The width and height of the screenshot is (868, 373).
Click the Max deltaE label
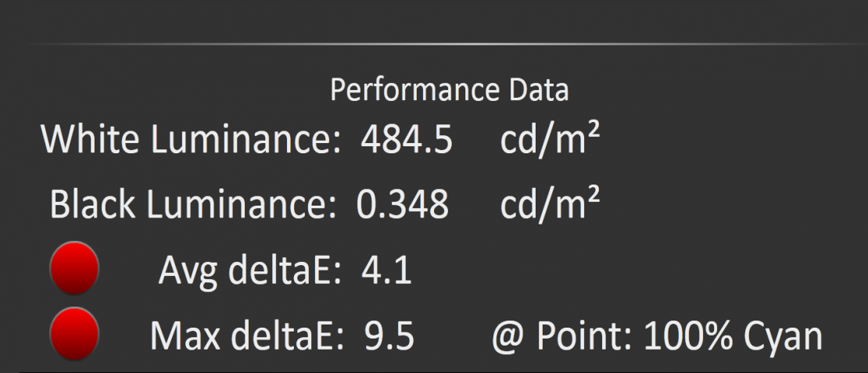(x=247, y=337)
